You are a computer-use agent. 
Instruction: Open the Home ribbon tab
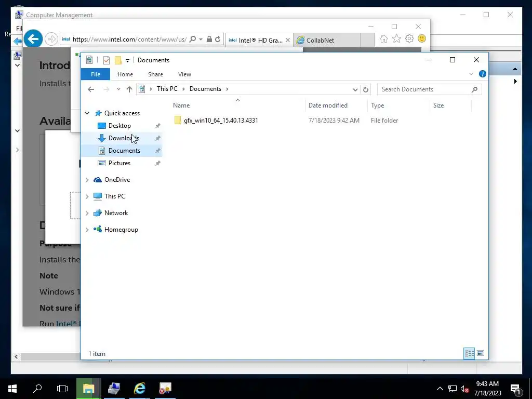pos(125,74)
